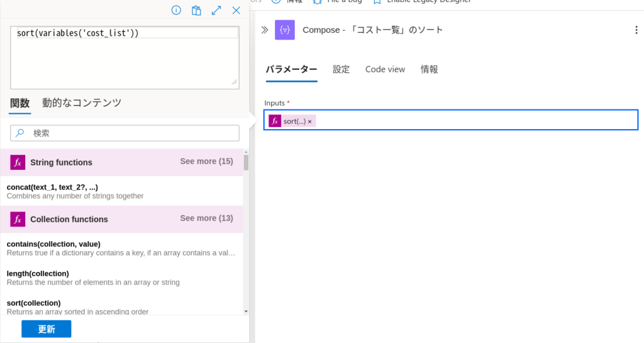Open the Compose action's three-dot menu
The image size is (644, 343).
[x=636, y=30]
